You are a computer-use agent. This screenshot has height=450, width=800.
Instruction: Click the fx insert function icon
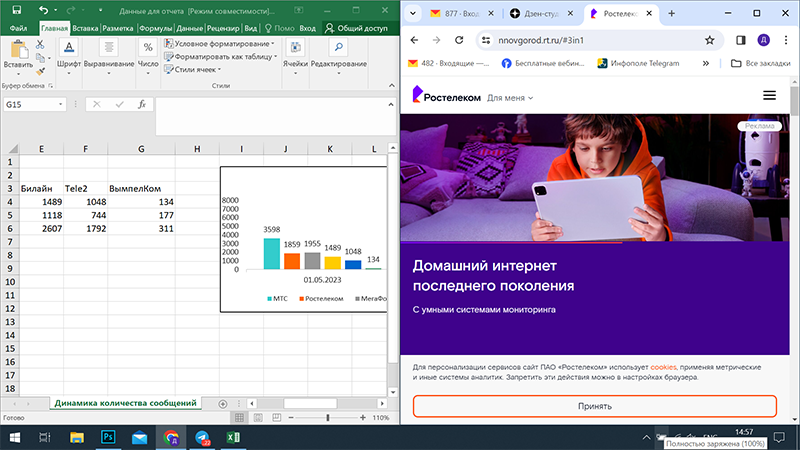tap(142, 104)
